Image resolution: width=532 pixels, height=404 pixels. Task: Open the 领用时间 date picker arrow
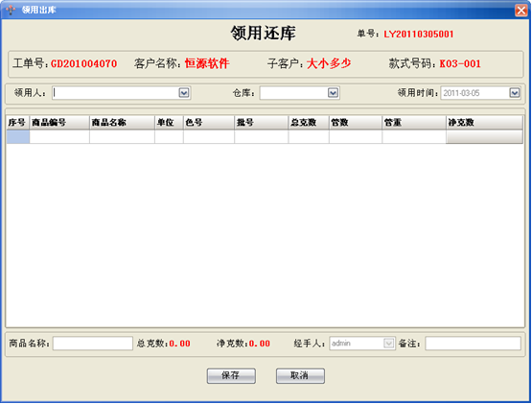(515, 93)
